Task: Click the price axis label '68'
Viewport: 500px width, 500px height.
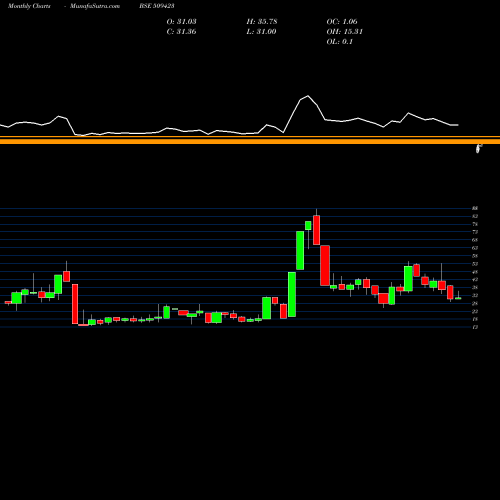Action: pyautogui.click(x=475, y=240)
